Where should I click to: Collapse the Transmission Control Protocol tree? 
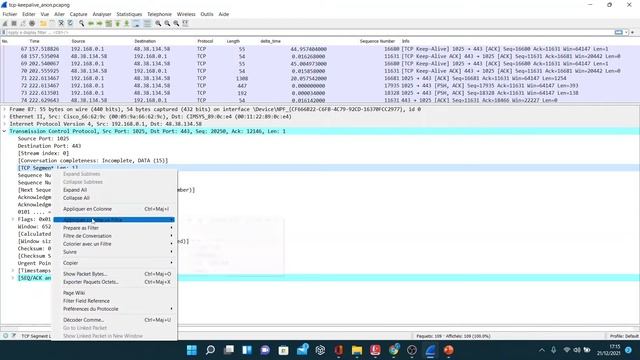(x=4, y=131)
